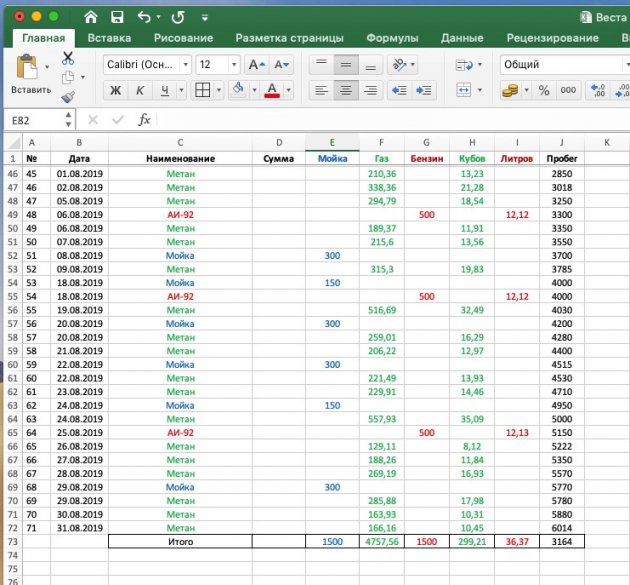The height and width of the screenshot is (585, 630).
Task: Click the Save icon in title bar
Action: coord(117,17)
